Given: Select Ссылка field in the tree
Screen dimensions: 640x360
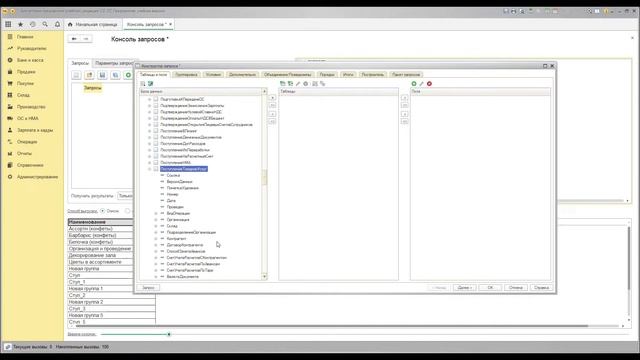Looking at the screenshot, I should 173,176.
